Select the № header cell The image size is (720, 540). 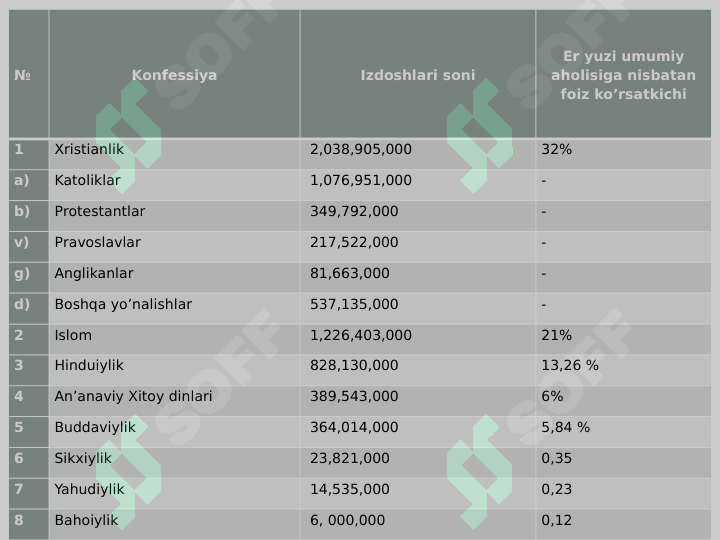click(28, 75)
